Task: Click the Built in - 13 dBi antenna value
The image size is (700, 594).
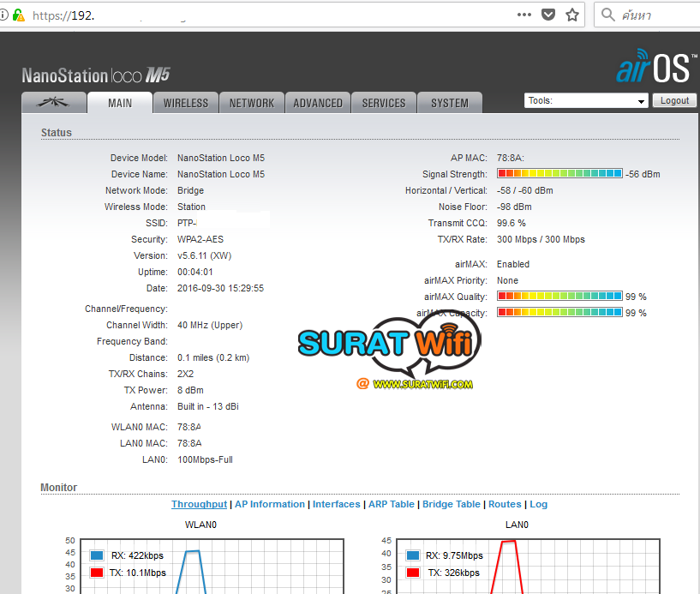Action: pos(208,406)
